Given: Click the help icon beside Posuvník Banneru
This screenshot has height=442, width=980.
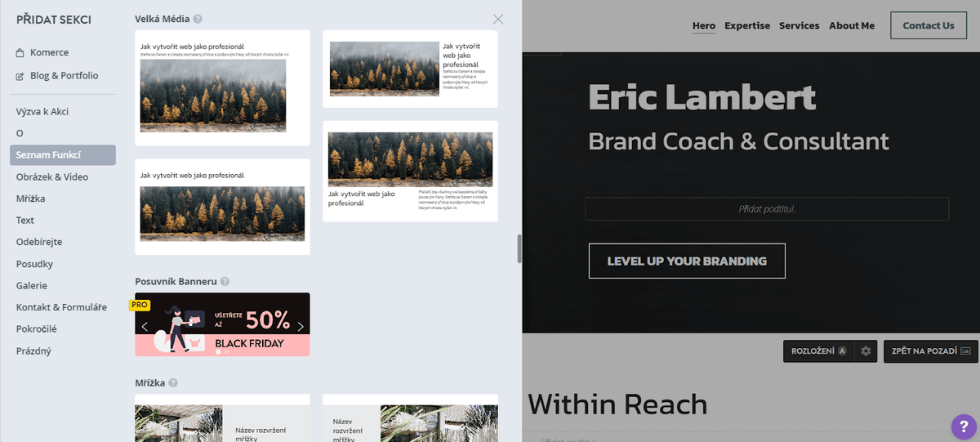Looking at the screenshot, I should point(225,282).
